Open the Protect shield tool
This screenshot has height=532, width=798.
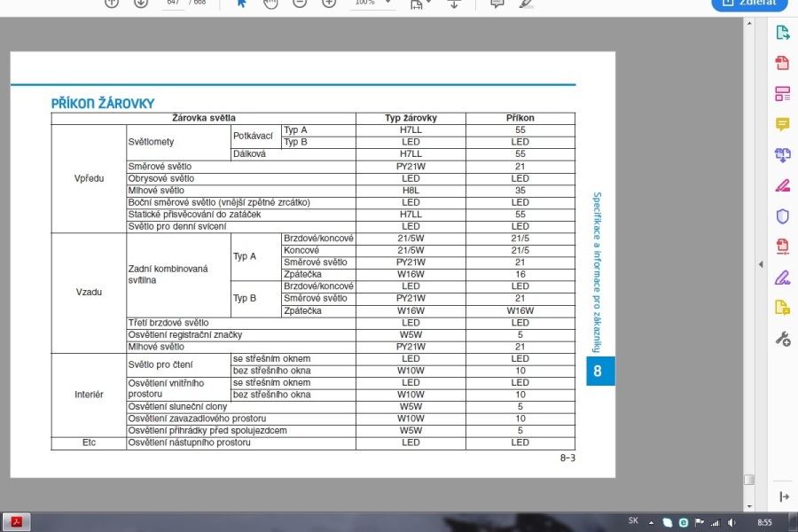click(x=782, y=216)
